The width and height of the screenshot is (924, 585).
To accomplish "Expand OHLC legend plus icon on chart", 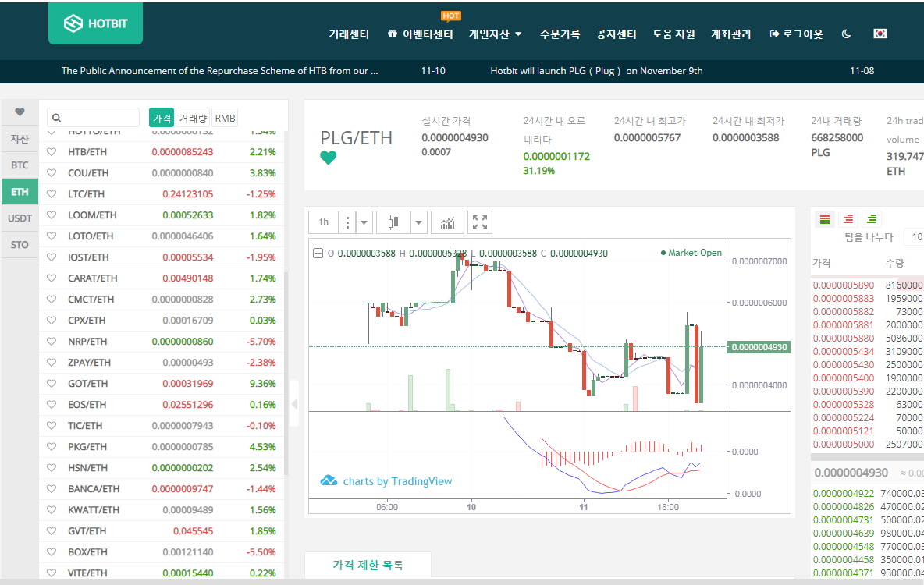I will tap(318, 253).
